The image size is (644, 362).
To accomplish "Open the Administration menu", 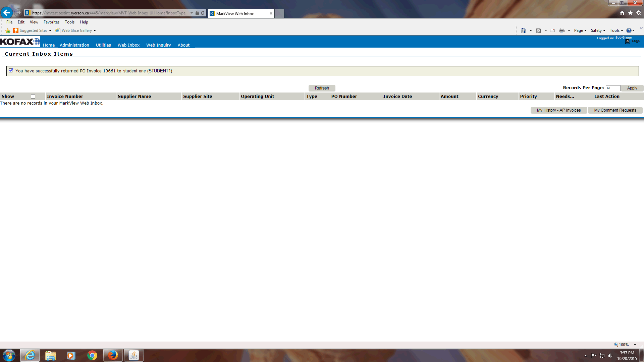I will point(74,45).
